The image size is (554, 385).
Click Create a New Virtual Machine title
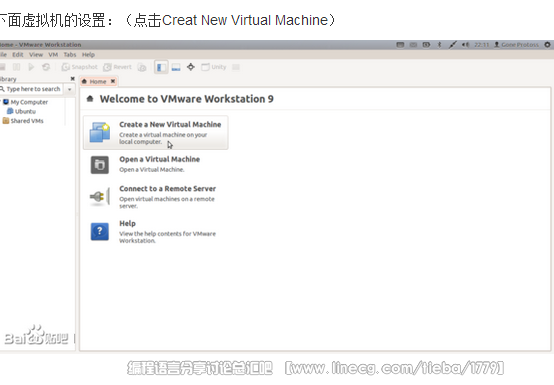coord(170,124)
